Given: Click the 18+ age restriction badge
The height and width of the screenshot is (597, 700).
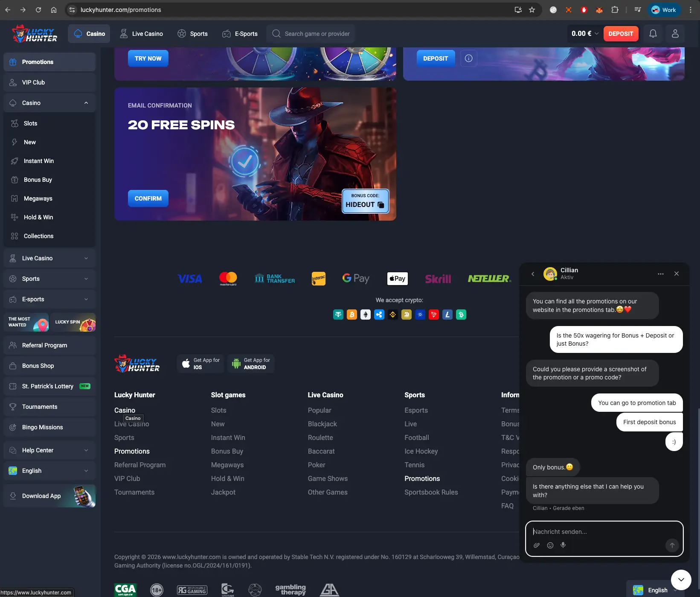Looking at the screenshot, I should [x=157, y=590].
